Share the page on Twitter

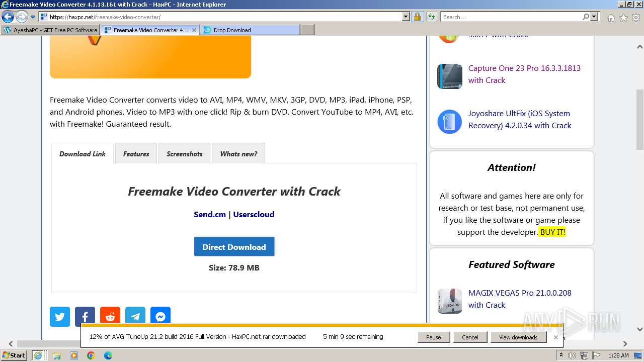coord(60,317)
